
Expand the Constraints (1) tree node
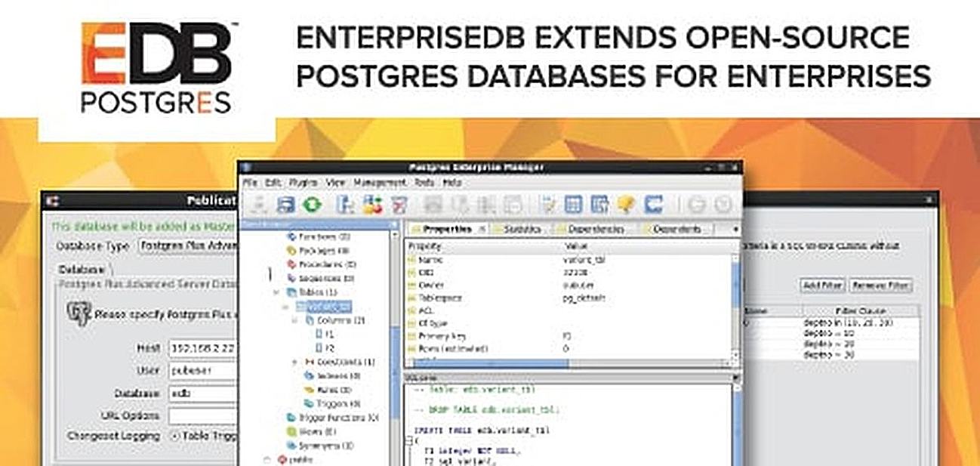(x=294, y=362)
